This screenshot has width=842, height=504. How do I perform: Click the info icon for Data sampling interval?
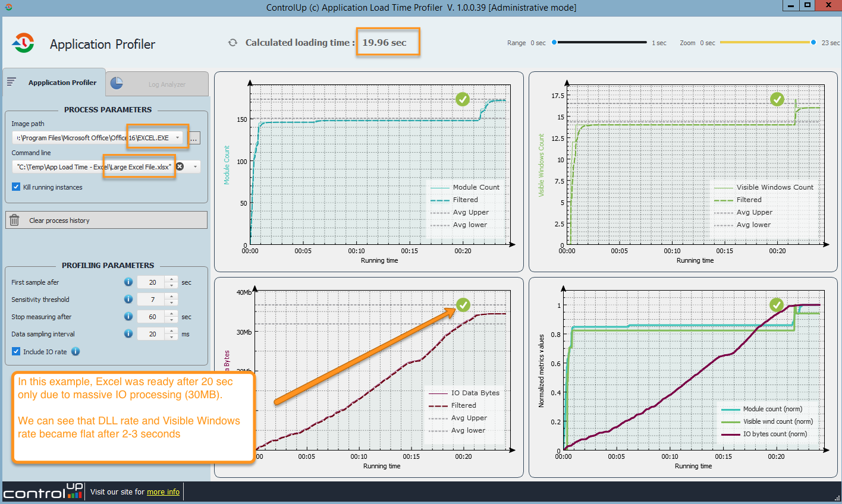click(128, 334)
